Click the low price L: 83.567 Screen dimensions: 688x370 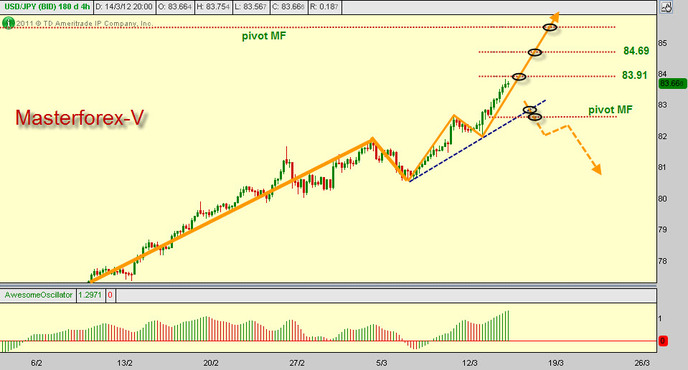pyautogui.click(x=250, y=7)
